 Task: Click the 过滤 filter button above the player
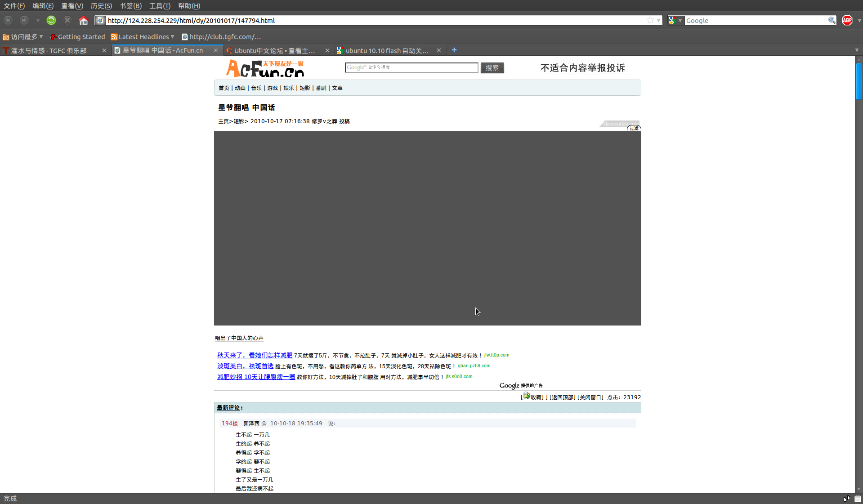coord(634,129)
